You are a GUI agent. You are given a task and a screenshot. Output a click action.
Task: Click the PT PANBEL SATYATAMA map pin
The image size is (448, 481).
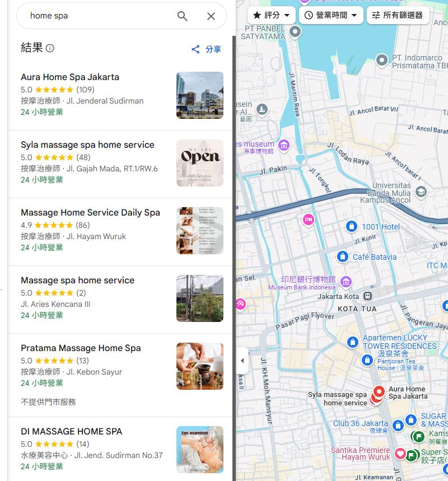point(295,32)
